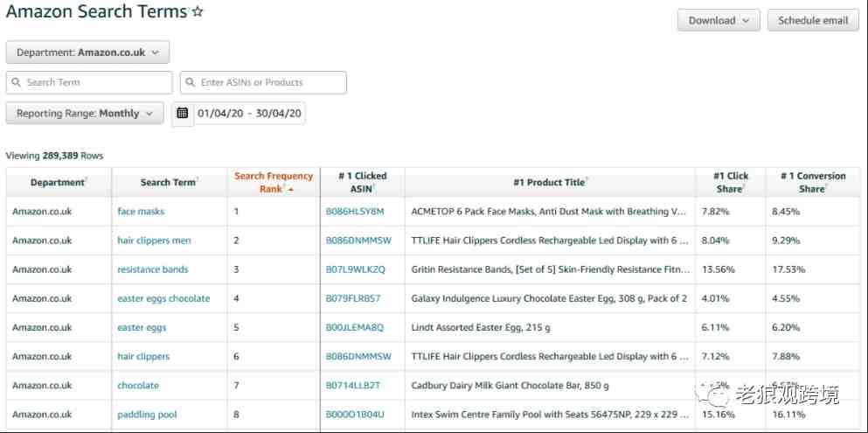Open Reporting Range: Monthly dropdown
This screenshot has height=433, width=868.
[85, 114]
